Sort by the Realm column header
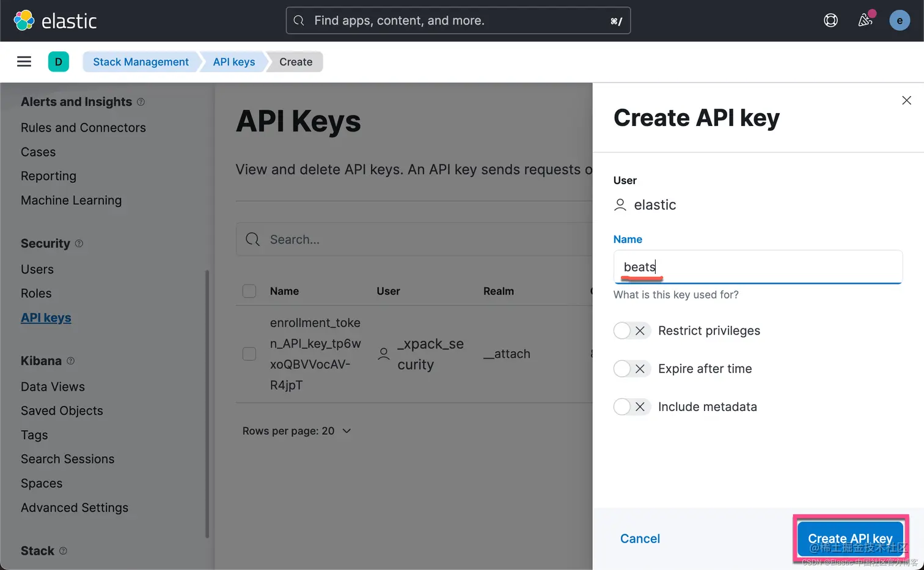The image size is (924, 570). click(499, 291)
